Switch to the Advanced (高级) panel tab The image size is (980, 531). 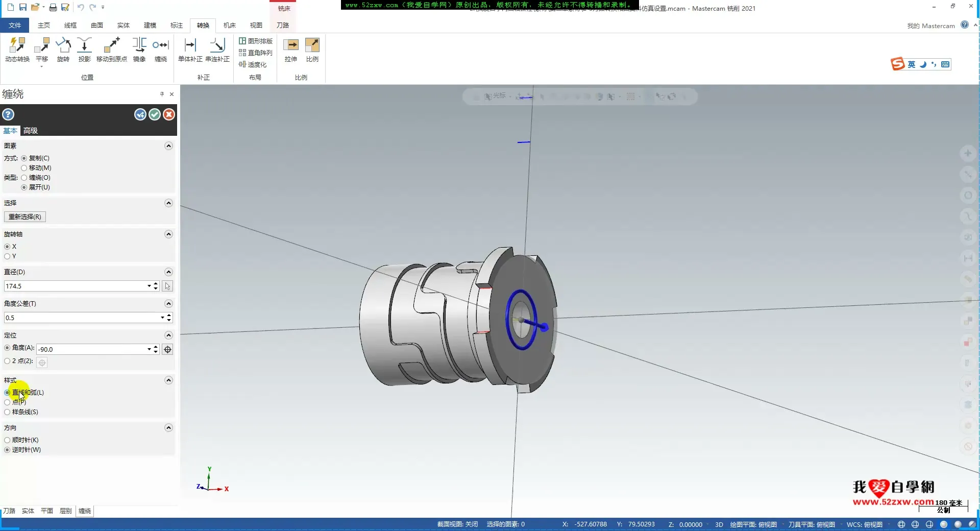(x=31, y=131)
